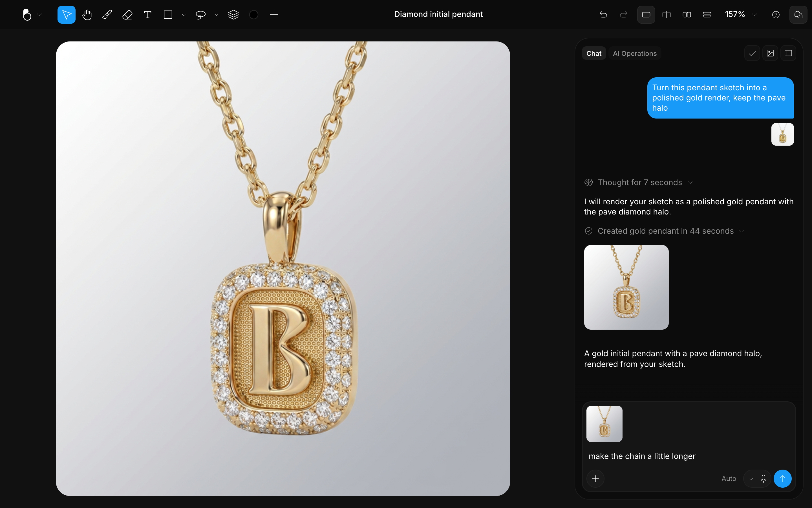
Task: Open the app logo menu dropdown
Action: (32, 15)
